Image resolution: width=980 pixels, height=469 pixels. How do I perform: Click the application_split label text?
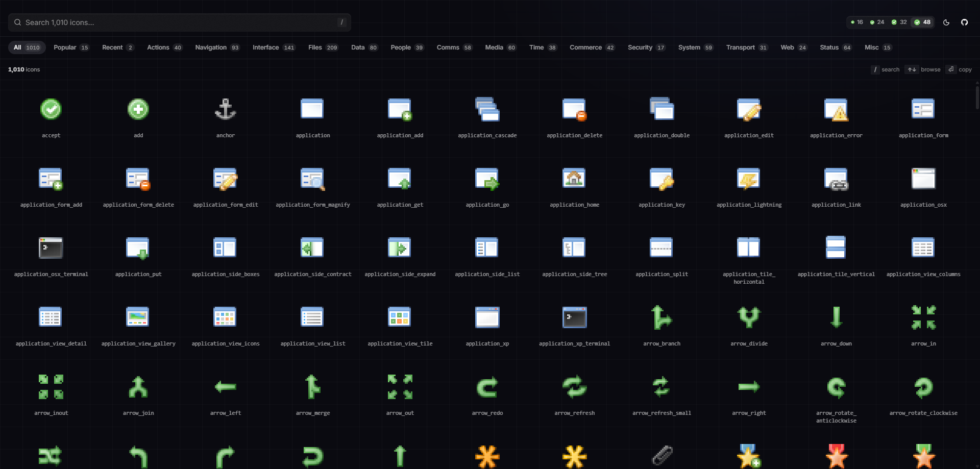(661, 275)
